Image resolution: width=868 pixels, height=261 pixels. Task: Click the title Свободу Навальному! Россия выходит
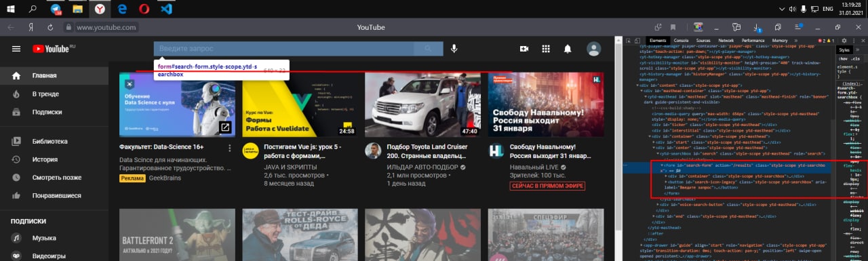tap(551, 151)
